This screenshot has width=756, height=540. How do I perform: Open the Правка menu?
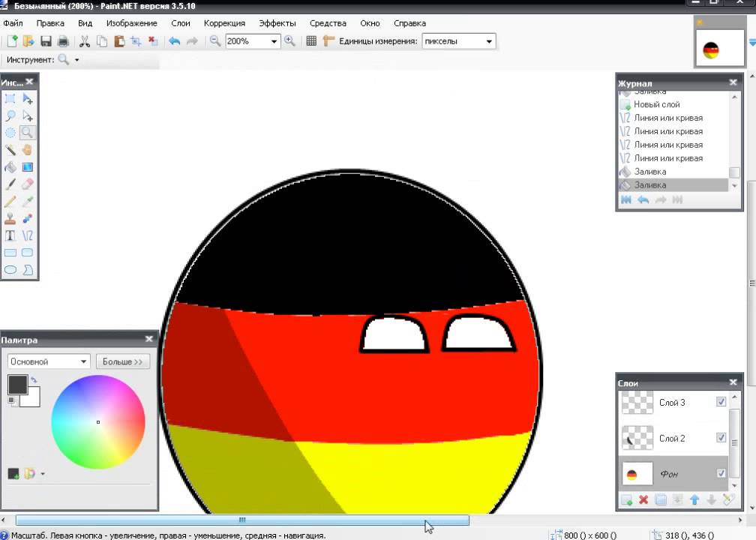click(x=50, y=23)
